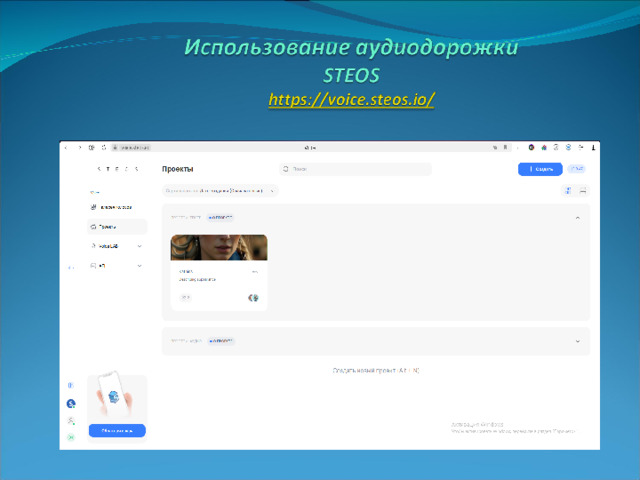Click the API sidebar menu label
The height and width of the screenshot is (480, 640).
click(x=102, y=266)
